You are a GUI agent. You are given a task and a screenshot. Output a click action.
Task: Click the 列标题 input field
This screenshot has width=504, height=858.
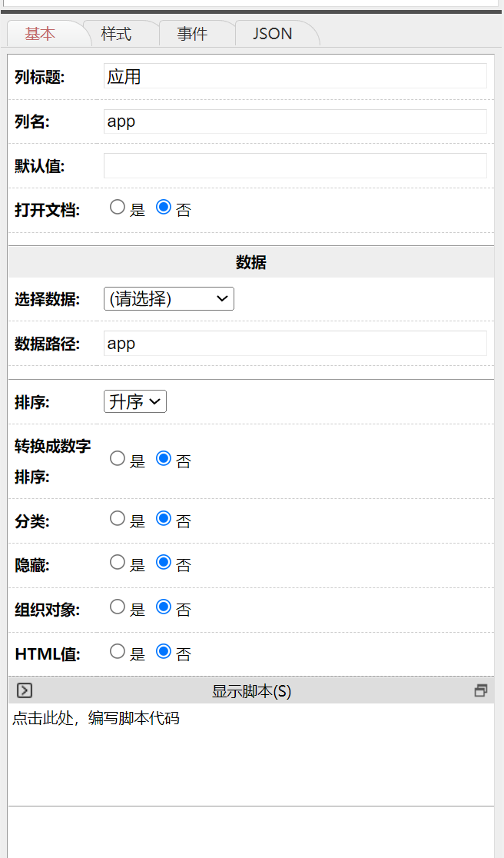pyautogui.click(x=295, y=76)
